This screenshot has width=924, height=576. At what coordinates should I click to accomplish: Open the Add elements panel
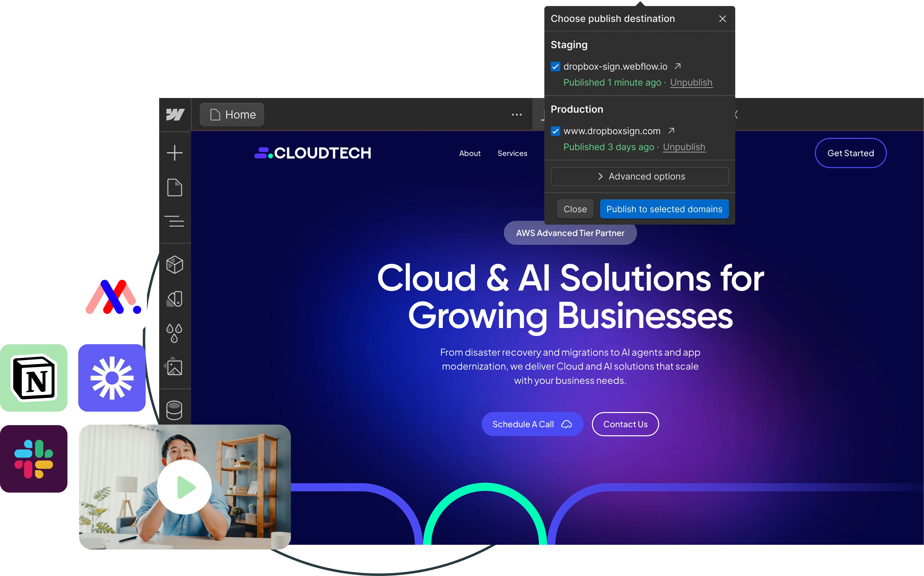[175, 153]
